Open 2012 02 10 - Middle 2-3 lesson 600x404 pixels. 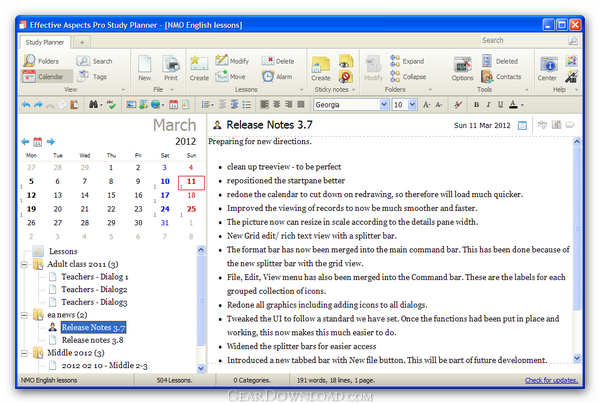[x=104, y=366]
